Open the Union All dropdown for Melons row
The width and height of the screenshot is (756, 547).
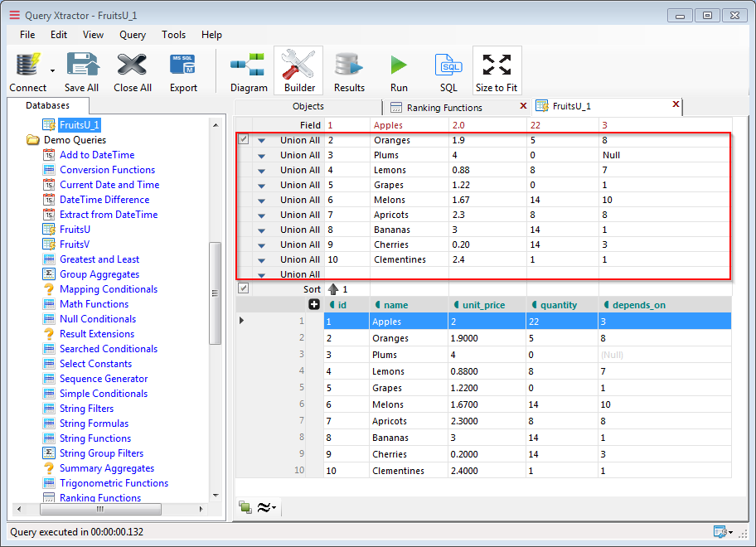click(x=262, y=201)
